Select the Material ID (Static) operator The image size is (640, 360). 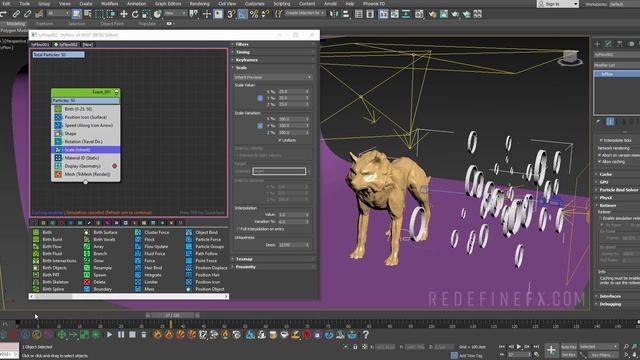coord(86,158)
